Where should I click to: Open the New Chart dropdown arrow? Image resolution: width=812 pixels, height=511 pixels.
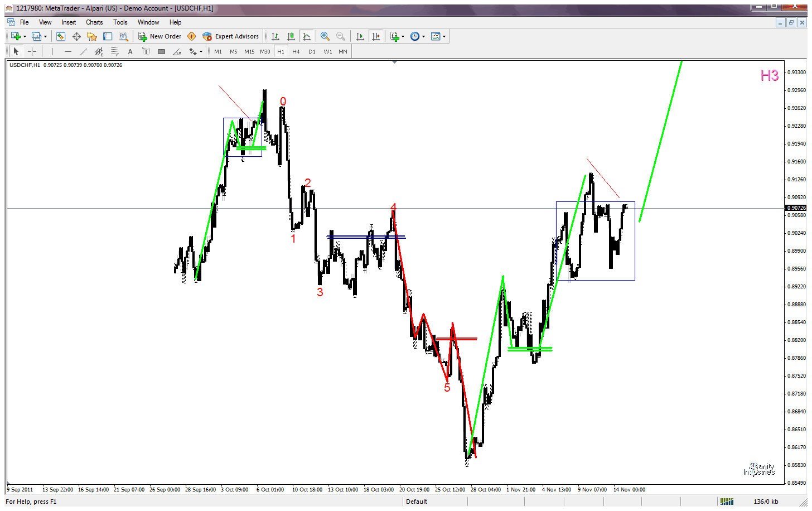click(25, 37)
